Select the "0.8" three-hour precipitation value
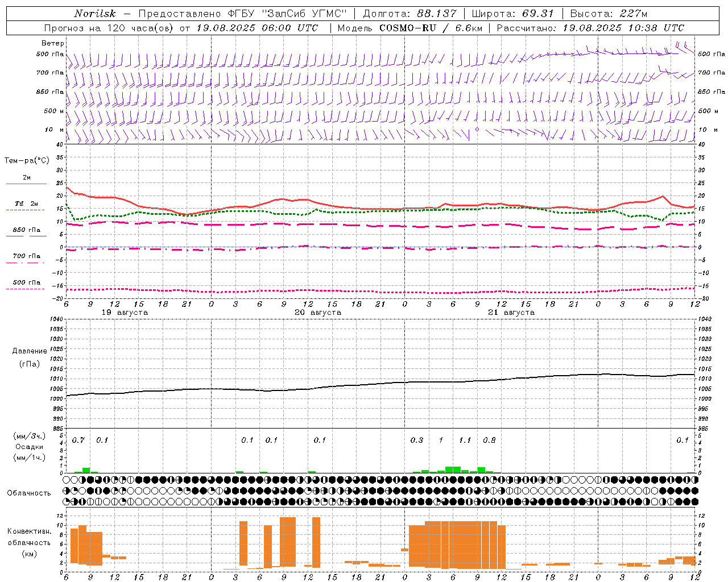728x582 pixels. coord(489,440)
